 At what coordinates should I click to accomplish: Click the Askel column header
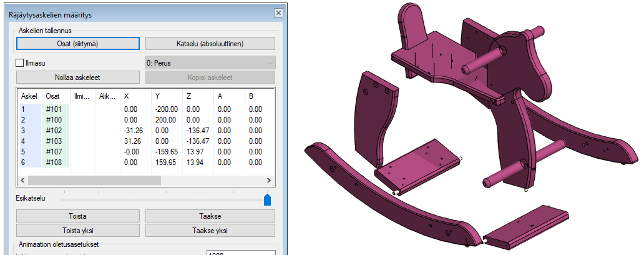(x=29, y=96)
